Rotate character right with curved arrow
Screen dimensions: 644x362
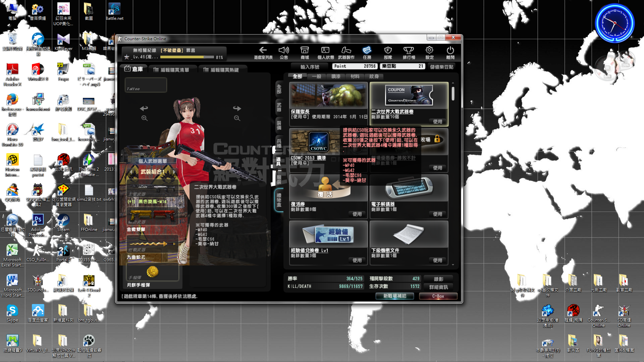pos(237,108)
